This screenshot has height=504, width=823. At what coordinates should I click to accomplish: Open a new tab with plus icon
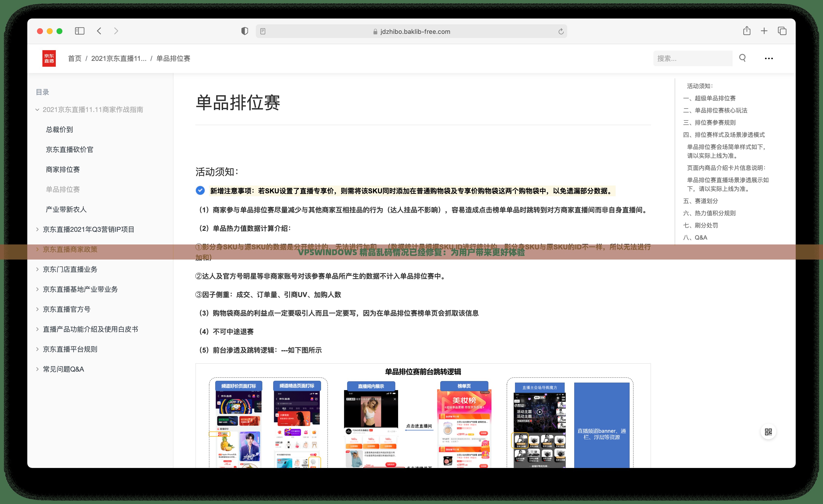[x=764, y=31]
